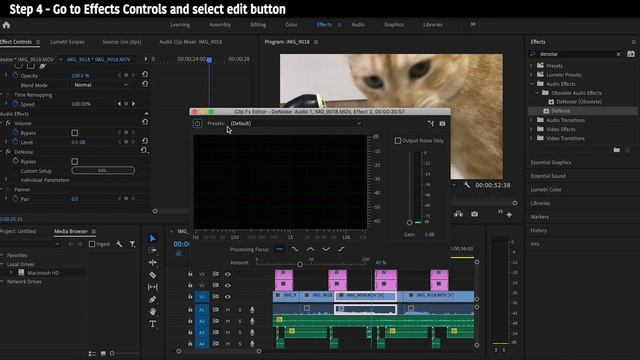This screenshot has height=360, width=640.
Task: Select the Ripple Edit tool
Action: tap(153, 262)
